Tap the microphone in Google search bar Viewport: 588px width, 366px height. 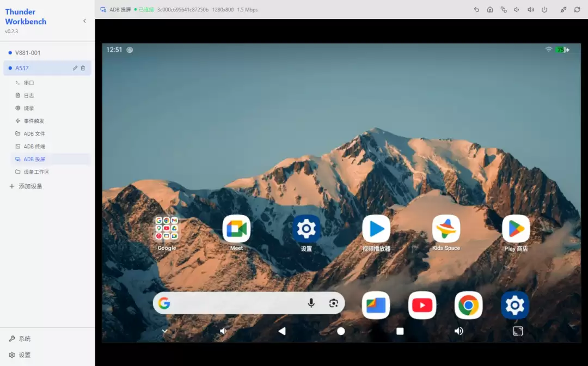click(311, 303)
